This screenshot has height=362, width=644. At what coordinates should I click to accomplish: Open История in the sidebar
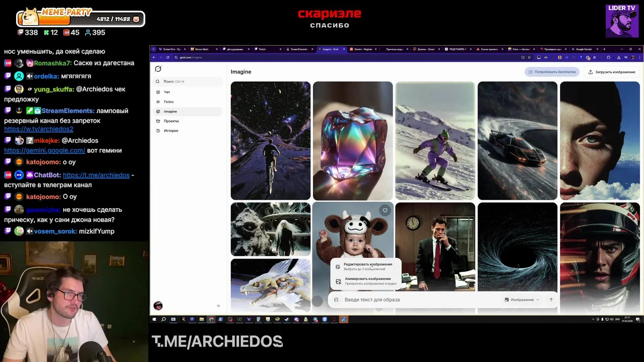[188, 130]
